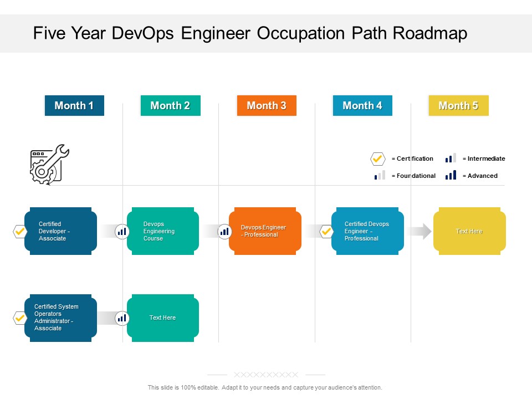Viewport: 532px width, 399px height.
Task: Click the bar chart badge beside Devops Engineering Course
Action: tap(122, 232)
